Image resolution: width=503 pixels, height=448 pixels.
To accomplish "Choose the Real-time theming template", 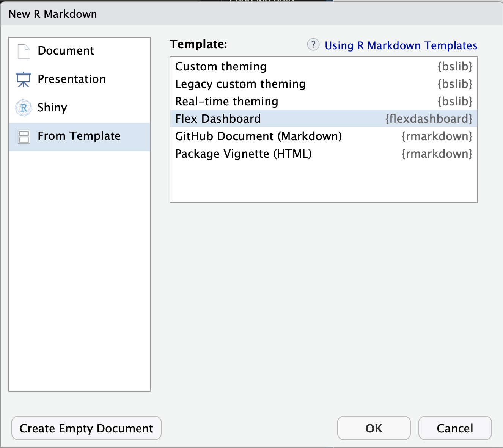I will (x=324, y=101).
